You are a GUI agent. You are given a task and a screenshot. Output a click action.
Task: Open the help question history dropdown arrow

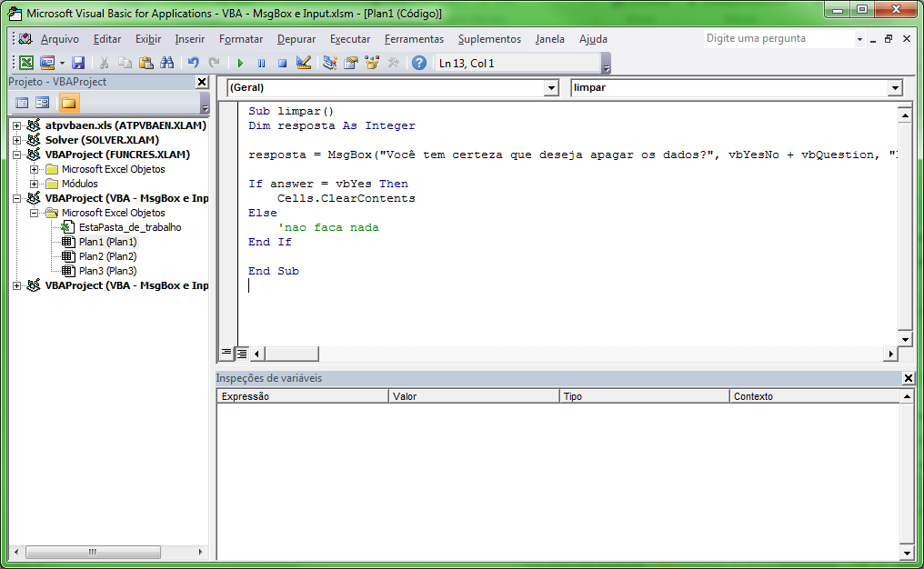point(859,39)
